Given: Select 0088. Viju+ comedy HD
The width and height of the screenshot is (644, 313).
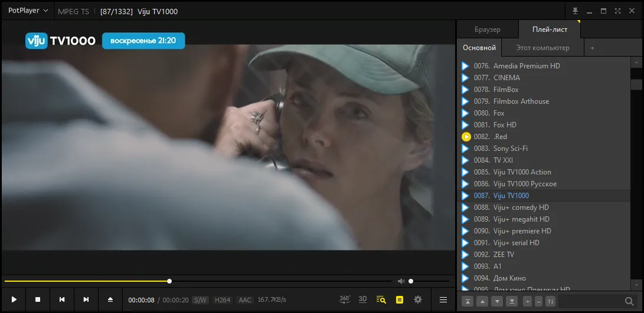Looking at the screenshot, I should pyautogui.click(x=544, y=207).
